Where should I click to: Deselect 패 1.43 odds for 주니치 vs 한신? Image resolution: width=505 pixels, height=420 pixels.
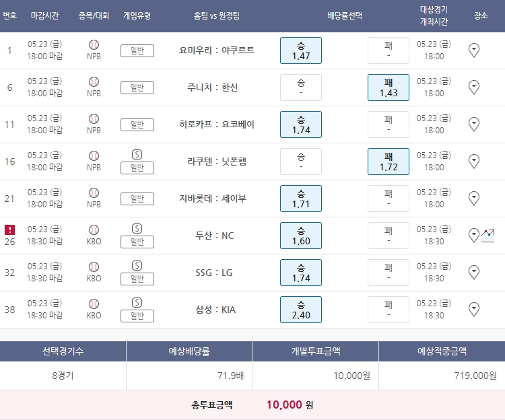[389, 87]
